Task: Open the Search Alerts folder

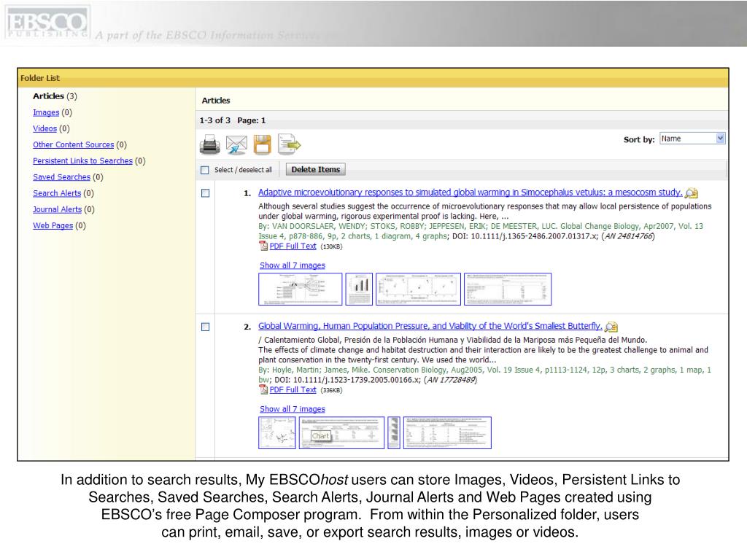Action: pos(57,193)
